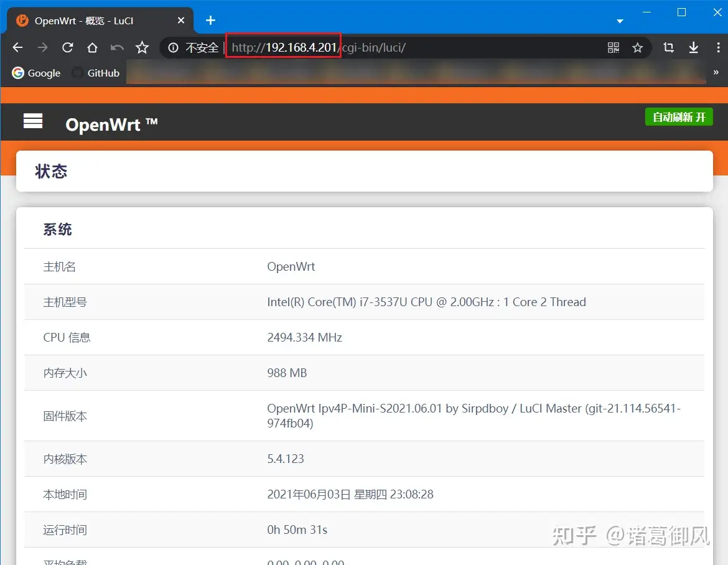Open a new browser tab
This screenshot has width=728, height=565.
point(210,21)
